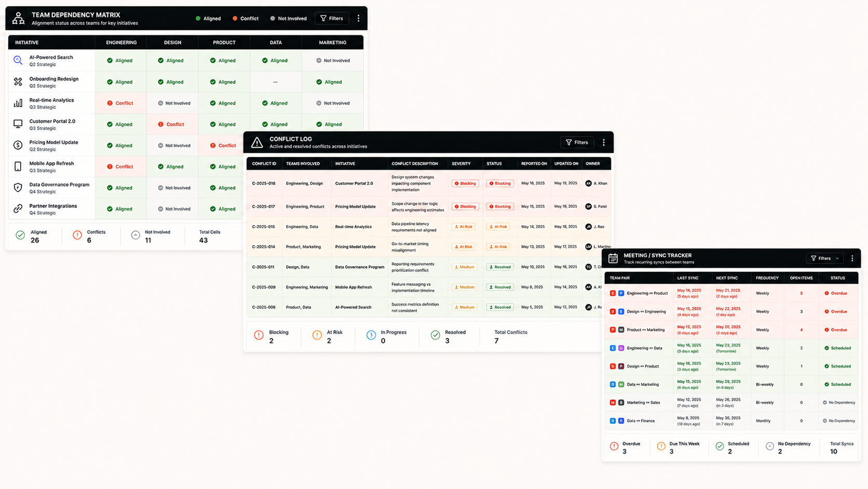Click Resolved status badge for C-2025-011
This screenshot has width=868, height=489.
500,267
